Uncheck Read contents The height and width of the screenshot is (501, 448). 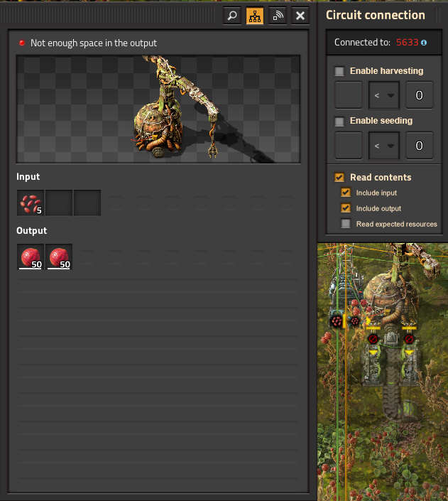pyautogui.click(x=339, y=178)
